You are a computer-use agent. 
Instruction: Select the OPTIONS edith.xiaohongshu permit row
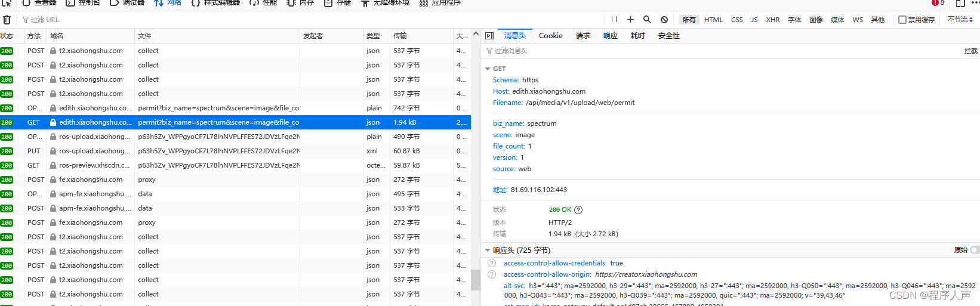coord(235,108)
